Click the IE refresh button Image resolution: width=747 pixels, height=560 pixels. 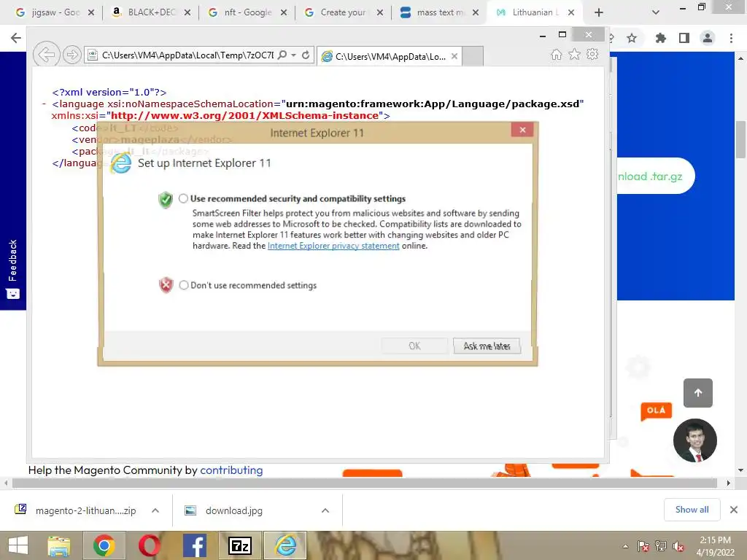click(306, 55)
